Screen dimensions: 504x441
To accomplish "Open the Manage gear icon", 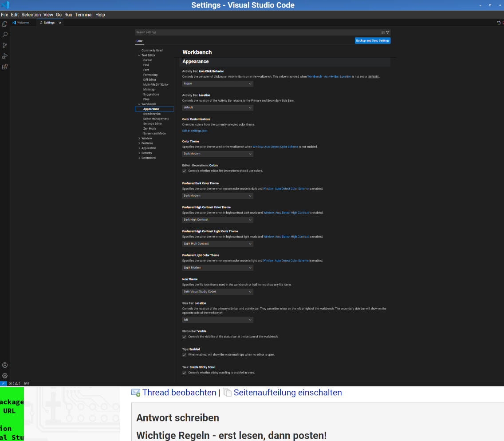I will point(5,376).
